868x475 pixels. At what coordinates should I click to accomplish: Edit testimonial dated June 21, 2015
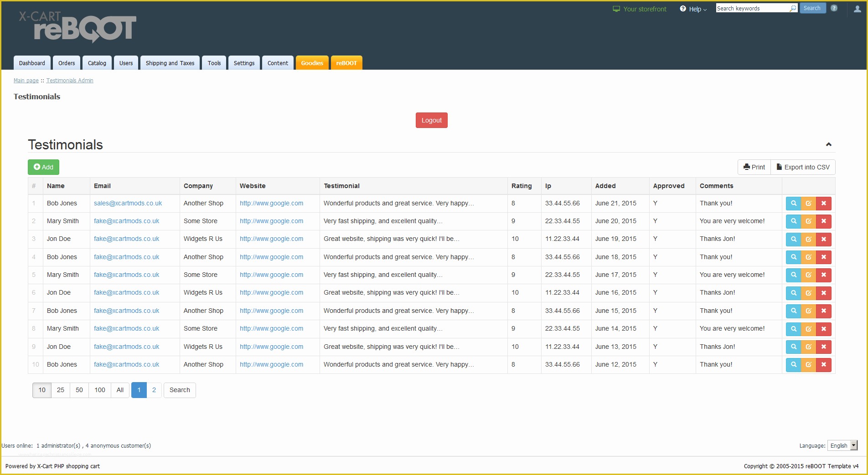click(808, 204)
